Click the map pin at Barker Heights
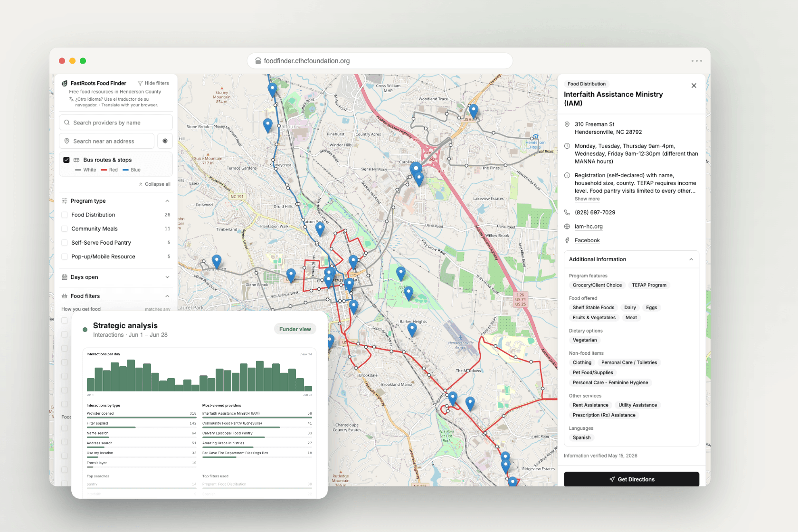 pos(412,329)
